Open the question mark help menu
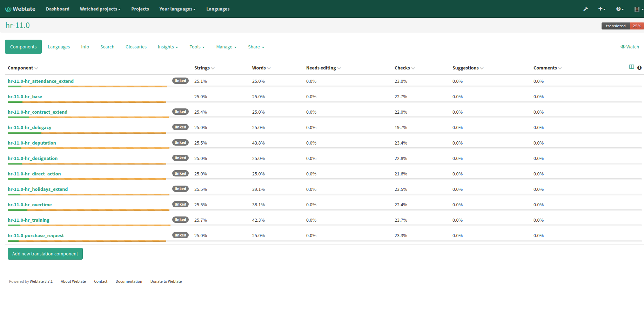 tap(620, 9)
